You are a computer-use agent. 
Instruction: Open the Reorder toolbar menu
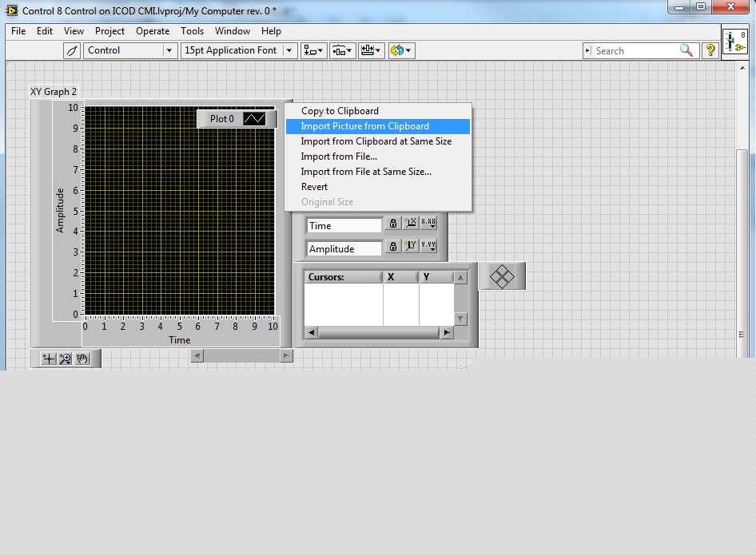401,50
